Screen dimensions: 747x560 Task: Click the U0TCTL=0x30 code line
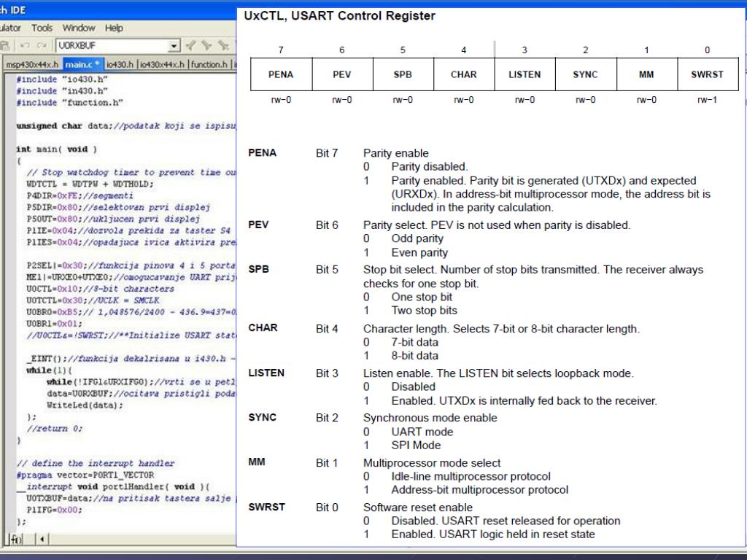tap(93, 300)
